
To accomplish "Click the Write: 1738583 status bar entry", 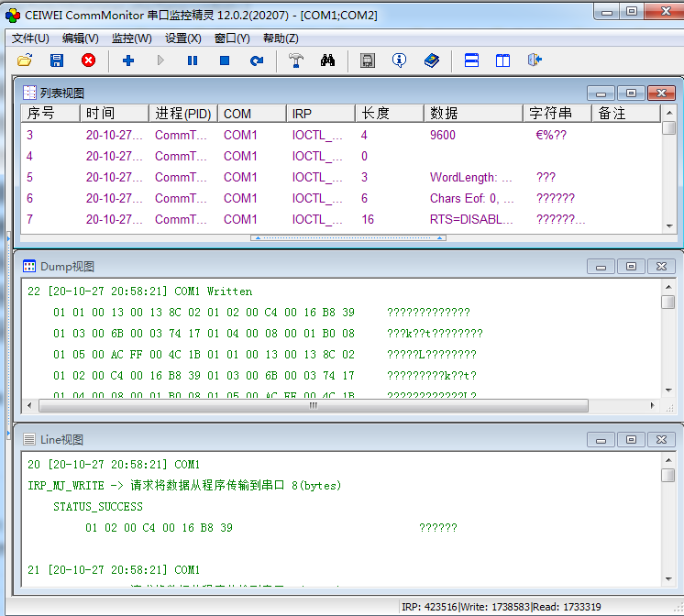I will coord(495,607).
